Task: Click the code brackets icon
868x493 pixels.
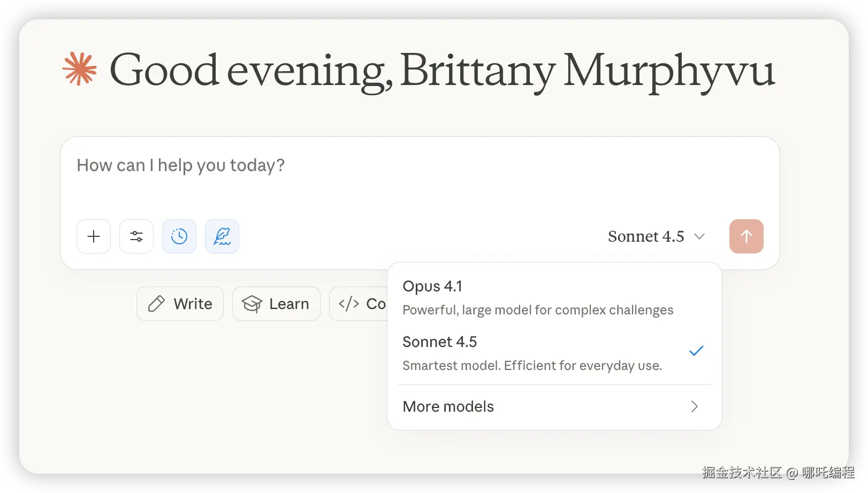Action: [349, 304]
